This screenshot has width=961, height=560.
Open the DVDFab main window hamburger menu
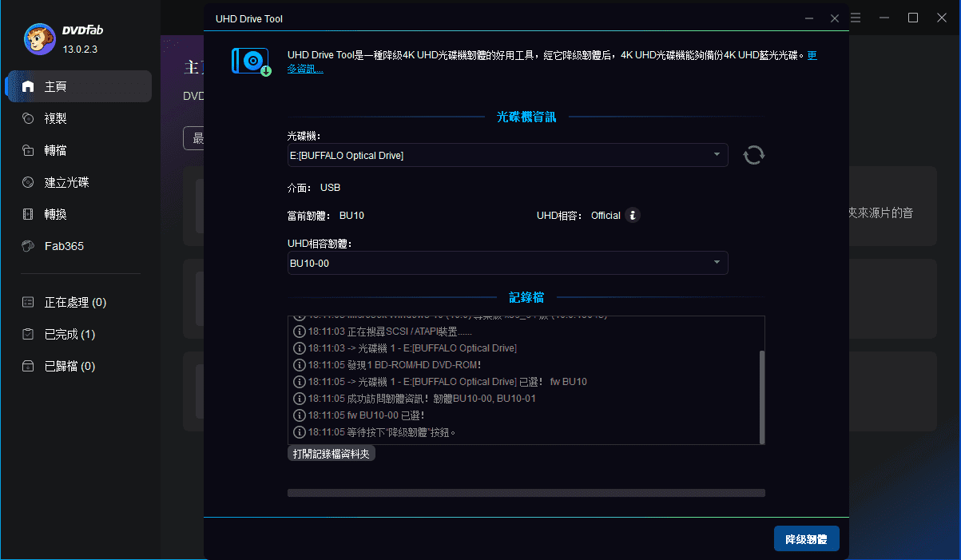[856, 18]
